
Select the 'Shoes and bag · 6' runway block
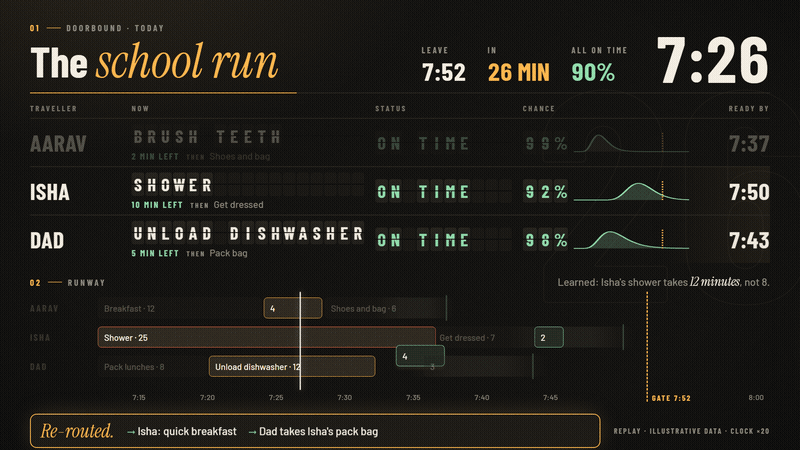point(386,309)
